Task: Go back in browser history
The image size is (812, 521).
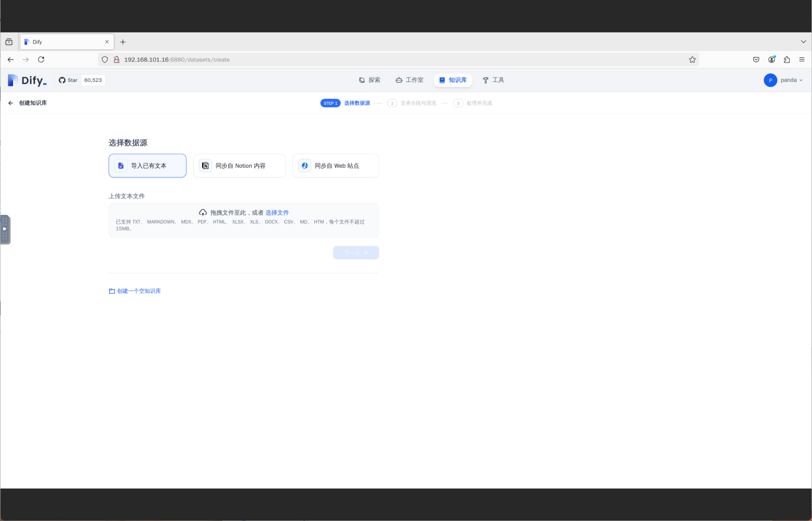Action: pyautogui.click(x=11, y=60)
